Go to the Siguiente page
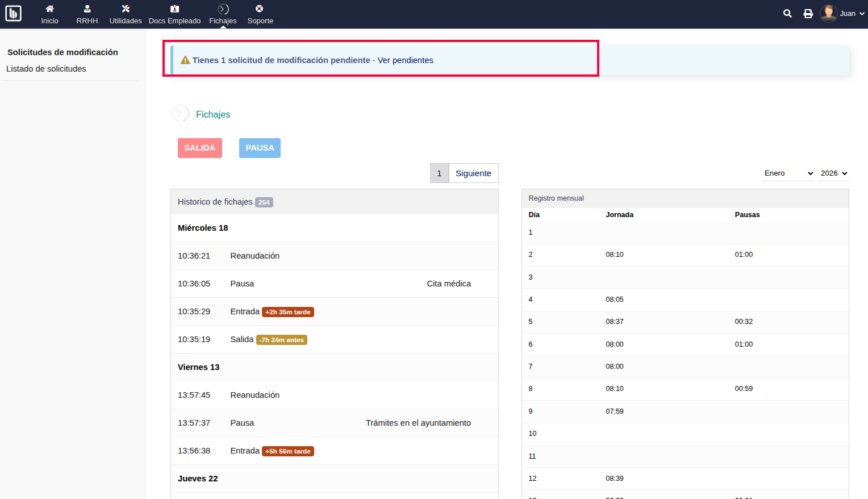The width and height of the screenshot is (868, 499). coord(473,173)
